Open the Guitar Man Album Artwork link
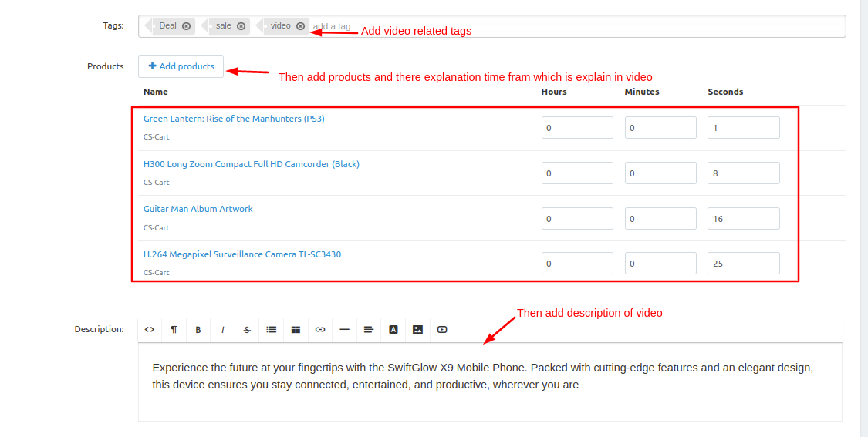 coord(198,209)
